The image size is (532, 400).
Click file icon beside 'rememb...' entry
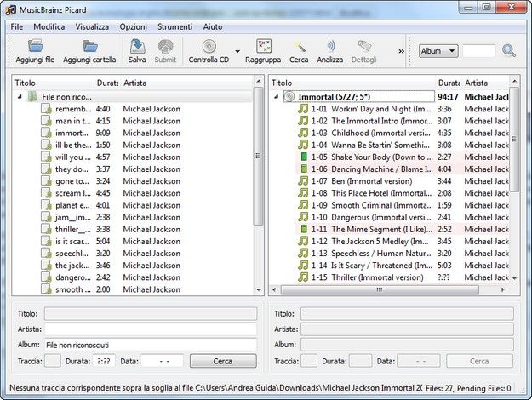47,109
